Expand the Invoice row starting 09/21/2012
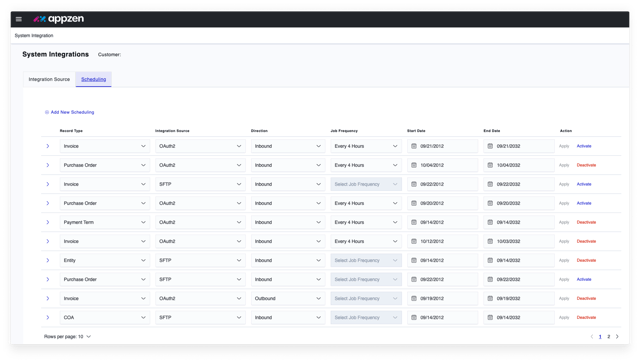Viewport: 640px width, 363px height. coord(48,146)
